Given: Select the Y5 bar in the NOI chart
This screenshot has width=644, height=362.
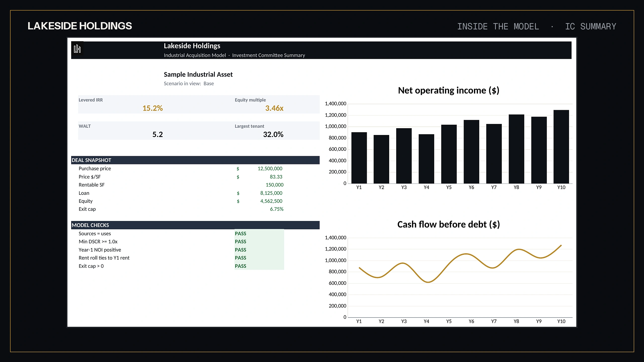Looking at the screenshot, I should coord(449,154).
